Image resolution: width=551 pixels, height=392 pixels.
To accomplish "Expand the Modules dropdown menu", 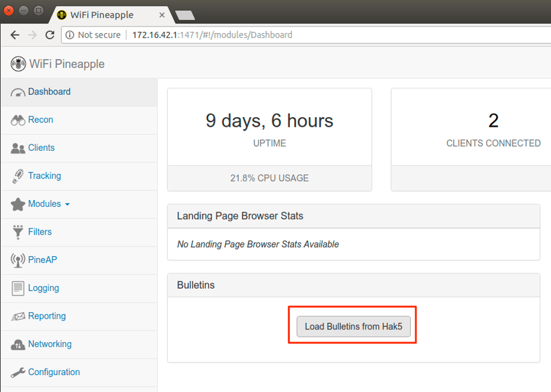I will (49, 204).
